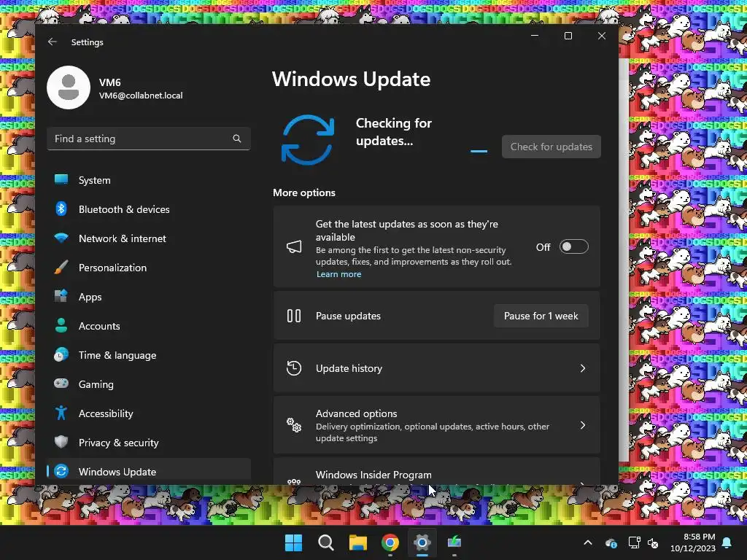This screenshot has width=747, height=560.
Task: Open the notification bell in system tray
Action: pos(727,542)
